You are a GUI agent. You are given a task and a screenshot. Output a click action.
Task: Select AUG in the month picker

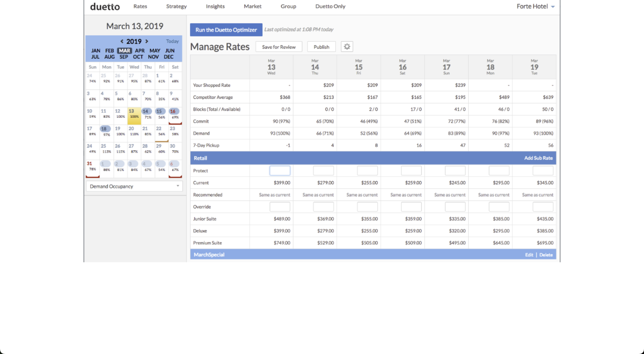coord(110,57)
